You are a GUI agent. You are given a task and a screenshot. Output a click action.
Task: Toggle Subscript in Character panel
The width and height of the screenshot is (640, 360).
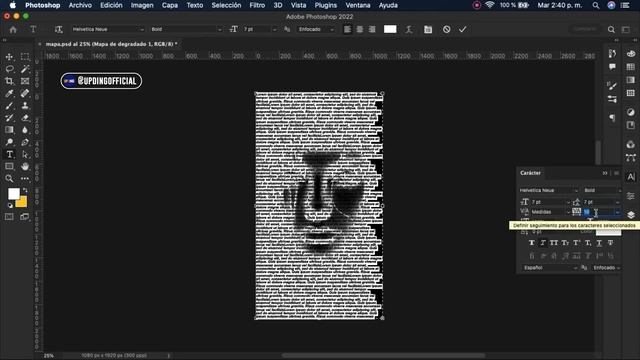(x=588, y=243)
